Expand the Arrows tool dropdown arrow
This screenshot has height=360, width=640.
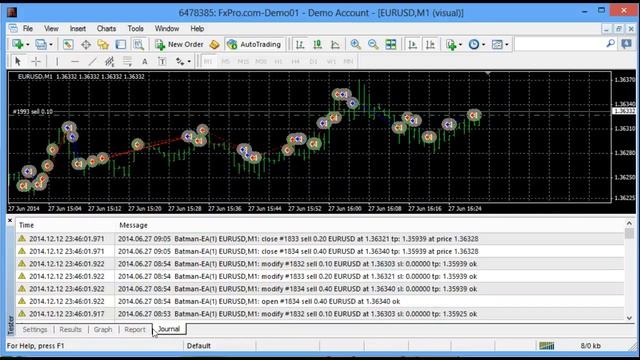click(x=189, y=61)
